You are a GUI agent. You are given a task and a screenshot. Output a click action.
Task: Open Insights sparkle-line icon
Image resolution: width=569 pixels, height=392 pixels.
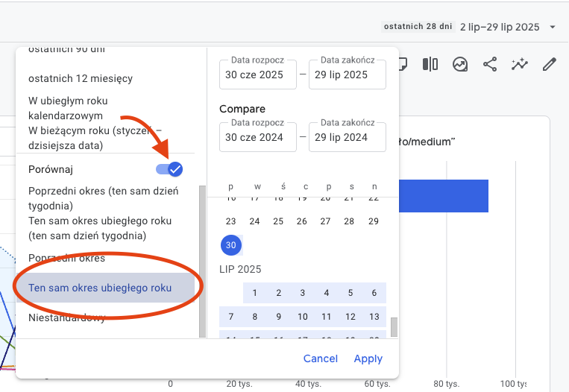[520, 65]
